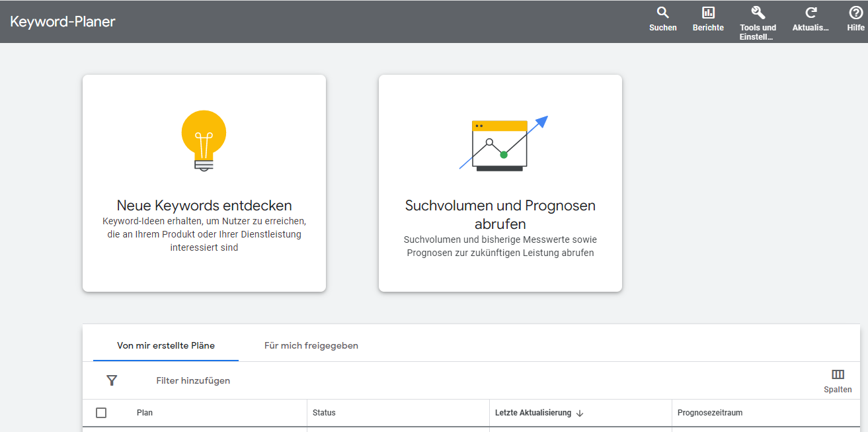868x432 pixels.
Task: Open the Spalten columns icon
Action: coord(838,375)
